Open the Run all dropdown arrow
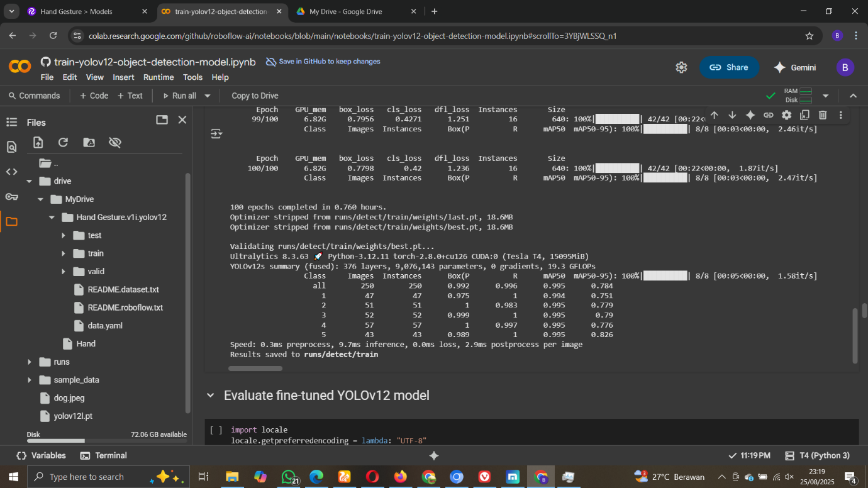 click(x=207, y=96)
